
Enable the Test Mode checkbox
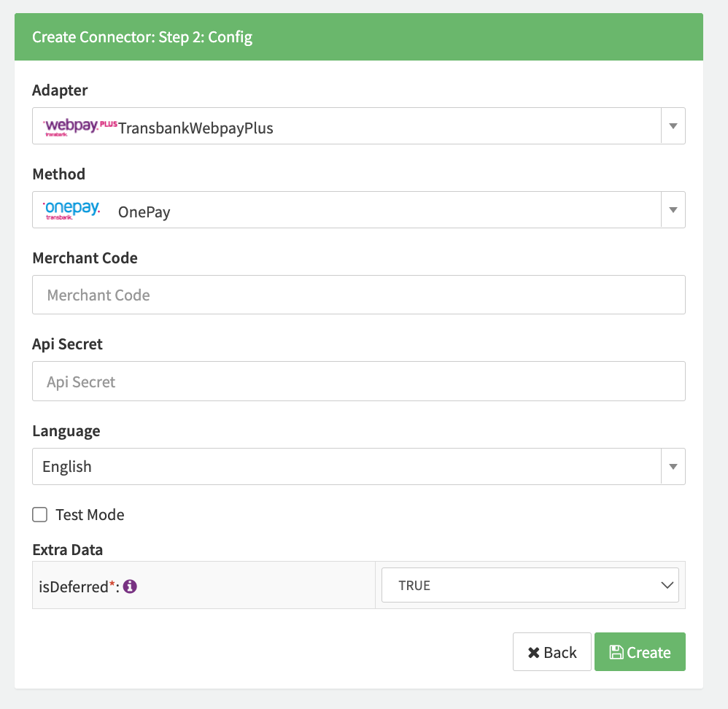(x=39, y=515)
